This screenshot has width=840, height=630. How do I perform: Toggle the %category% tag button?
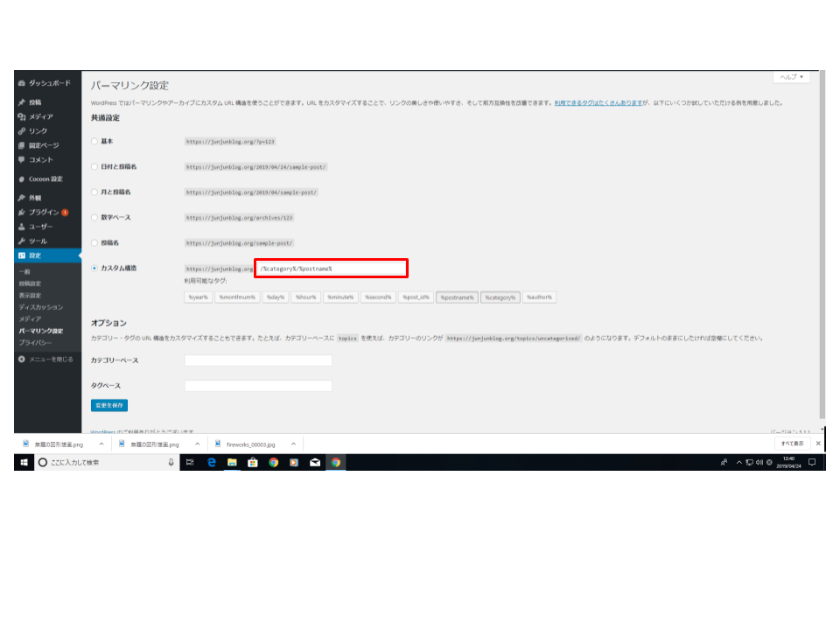(x=500, y=297)
